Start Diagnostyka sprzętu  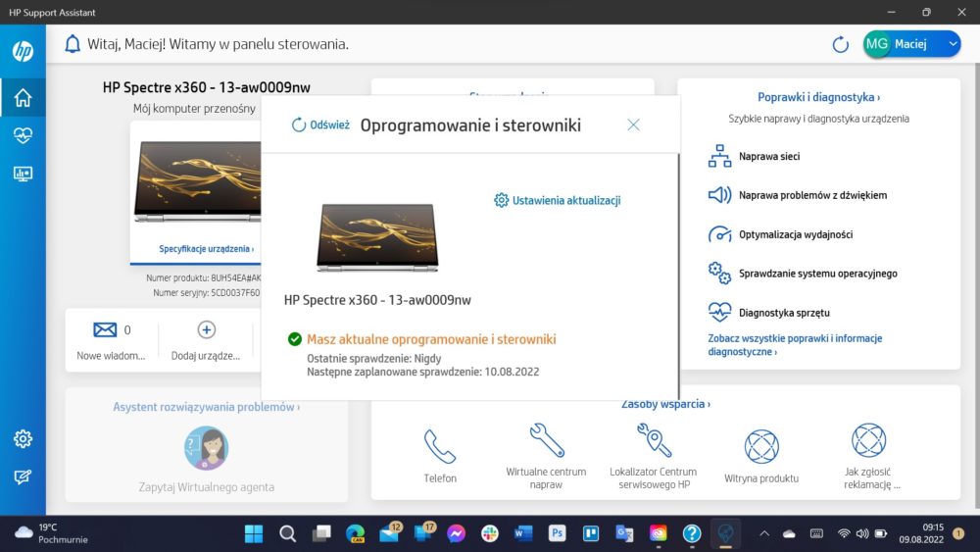point(769,313)
